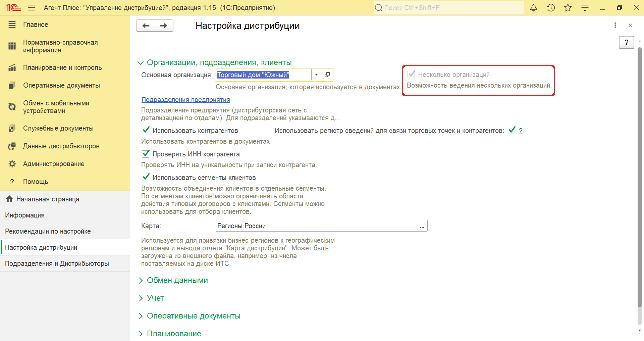This screenshot has width=644, height=341.
Task: Open the three-dot form menu
Action: (615, 25)
